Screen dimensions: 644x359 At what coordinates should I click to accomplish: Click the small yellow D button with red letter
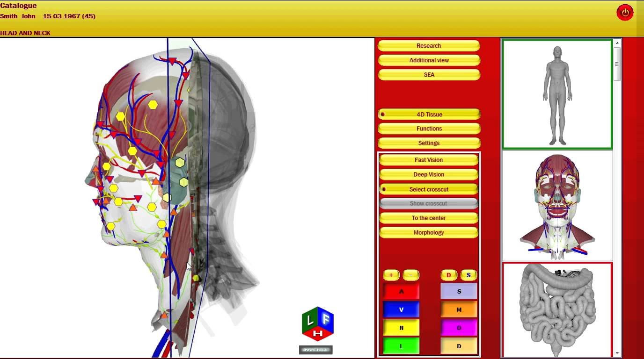pyautogui.click(x=449, y=275)
